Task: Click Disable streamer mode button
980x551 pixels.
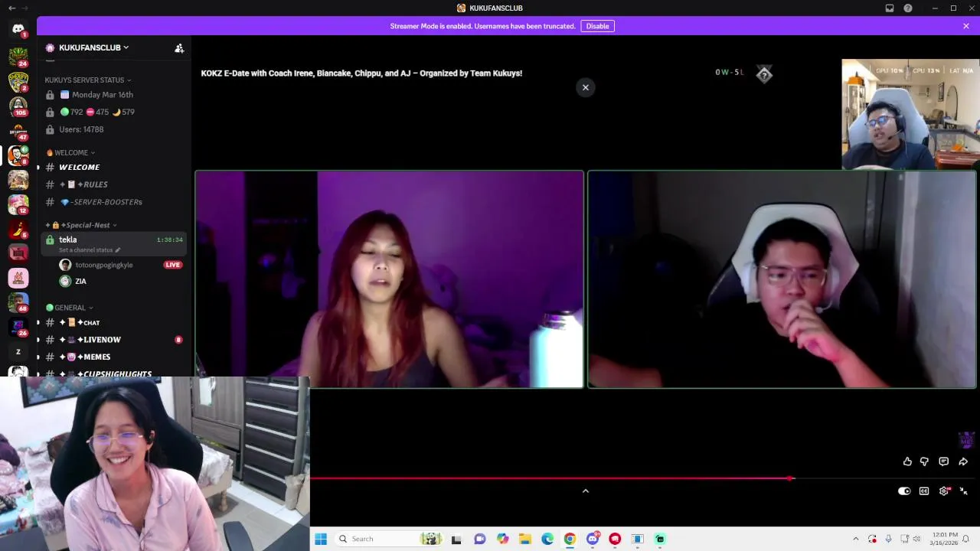Action: (597, 26)
